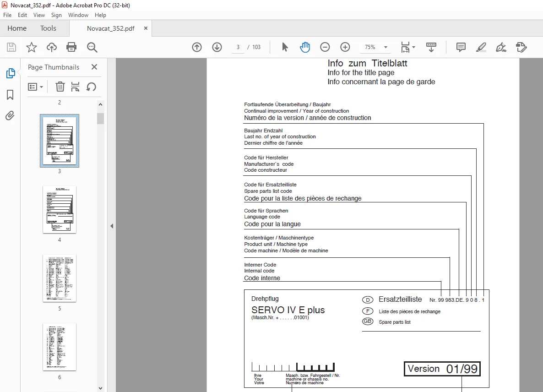Go to previous page arrow
This screenshot has height=392, width=543.
[197, 47]
